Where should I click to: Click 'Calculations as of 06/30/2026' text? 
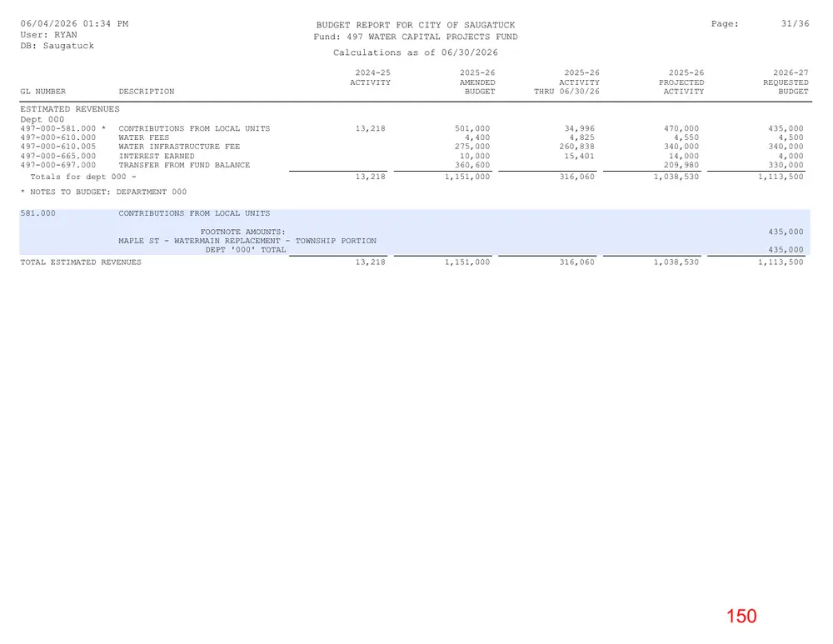(416, 52)
